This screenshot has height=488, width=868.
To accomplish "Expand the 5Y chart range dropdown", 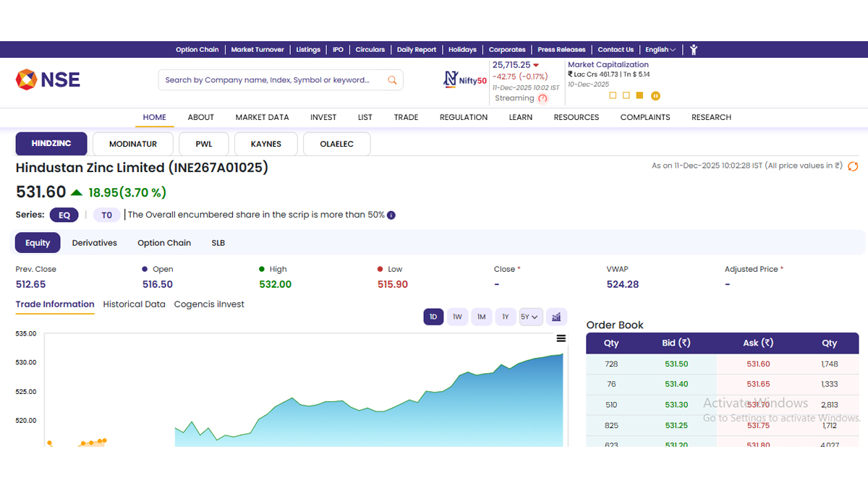I will click(x=530, y=317).
